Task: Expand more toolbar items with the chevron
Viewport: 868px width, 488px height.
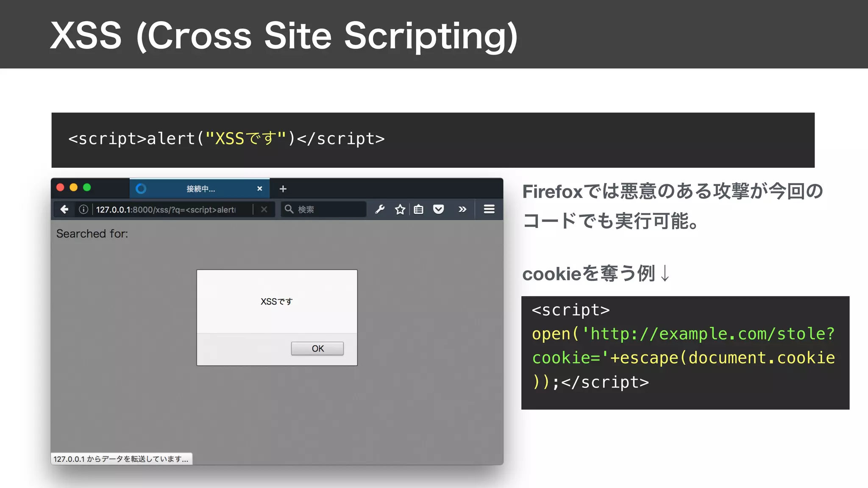Action: [x=462, y=209]
